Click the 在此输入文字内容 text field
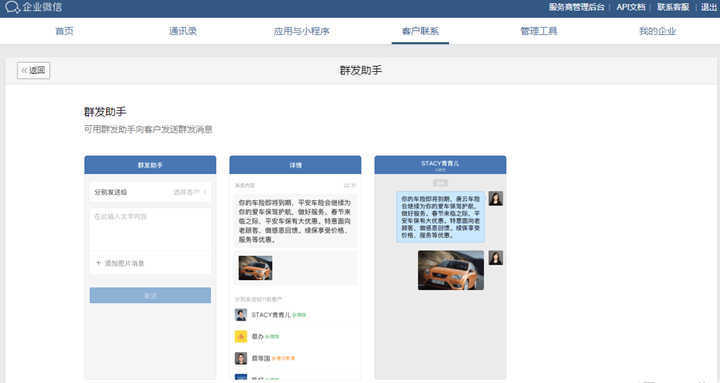This screenshot has height=383, width=720. (x=150, y=229)
